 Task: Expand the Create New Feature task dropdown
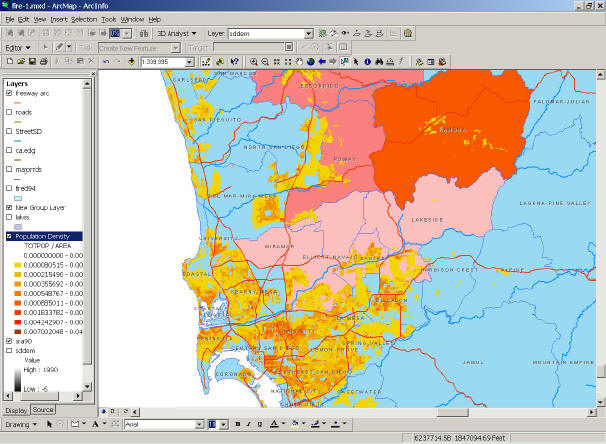[175, 48]
